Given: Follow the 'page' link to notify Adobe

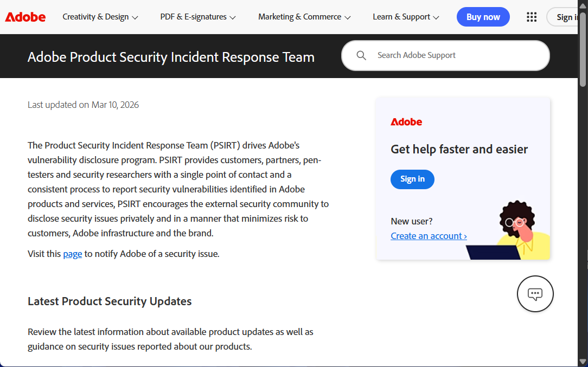Looking at the screenshot, I should pos(72,254).
